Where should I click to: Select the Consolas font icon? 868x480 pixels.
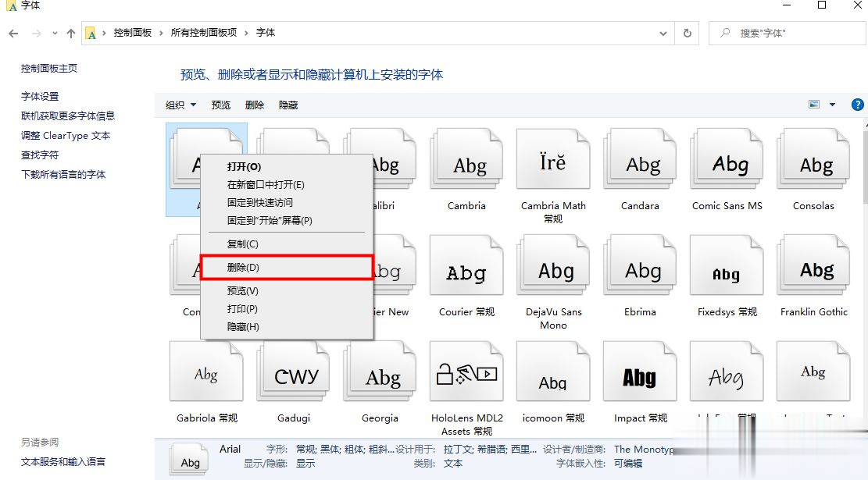click(813, 159)
